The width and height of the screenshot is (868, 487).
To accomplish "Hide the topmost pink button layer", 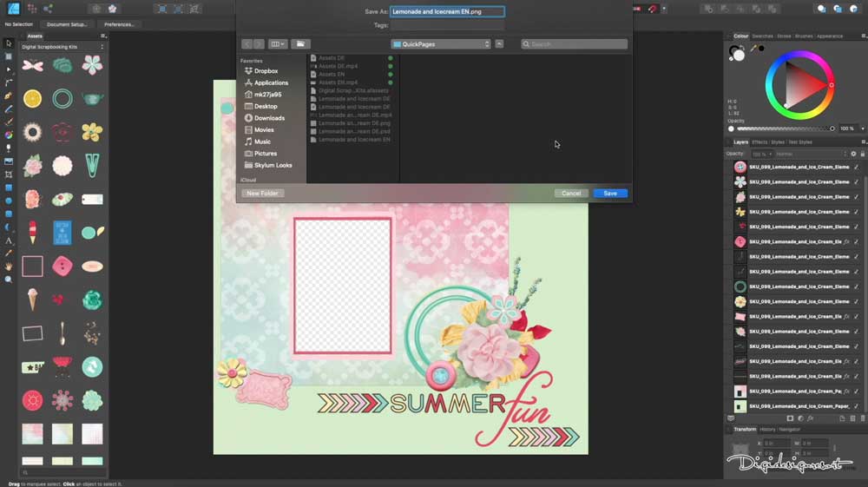I will click(x=857, y=168).
